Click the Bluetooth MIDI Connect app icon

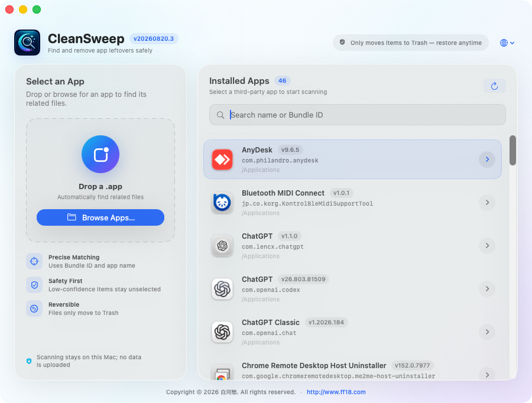point(222,203)
